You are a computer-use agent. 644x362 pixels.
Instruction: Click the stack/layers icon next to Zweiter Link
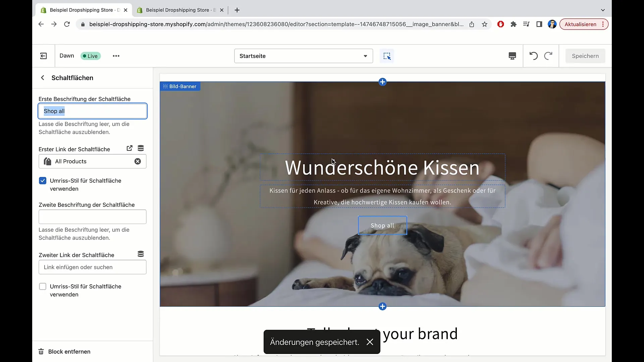click(x=141, y=254)
